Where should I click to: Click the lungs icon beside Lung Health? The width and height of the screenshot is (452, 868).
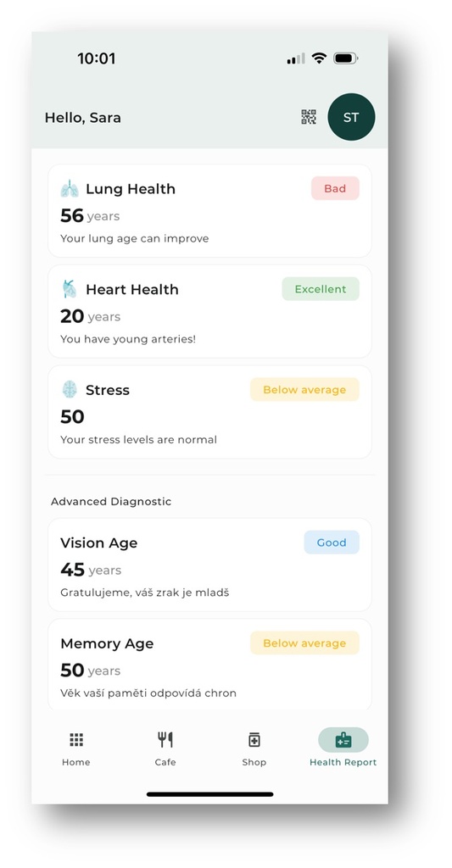pos(70,189)
